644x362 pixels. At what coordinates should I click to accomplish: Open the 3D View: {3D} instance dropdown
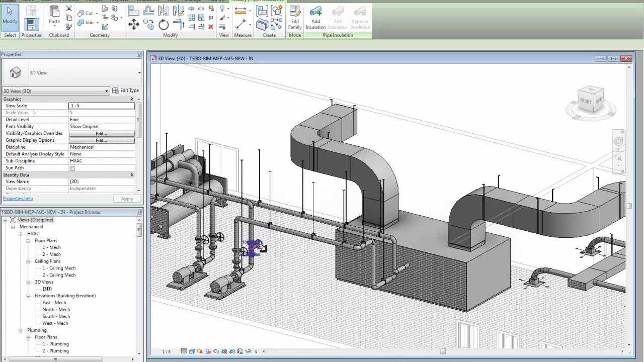pos(107,91)
